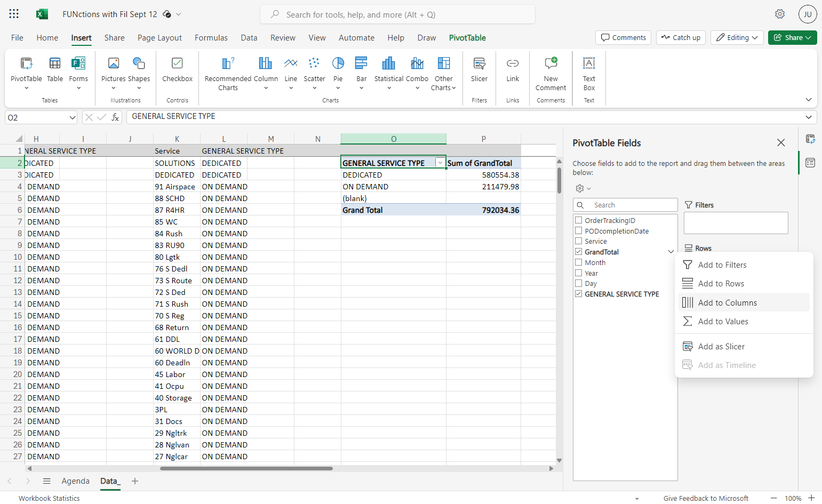Choose Add to Columns from the menu
The height and width of the screenshot is (504, 822).
pos(744,302)
